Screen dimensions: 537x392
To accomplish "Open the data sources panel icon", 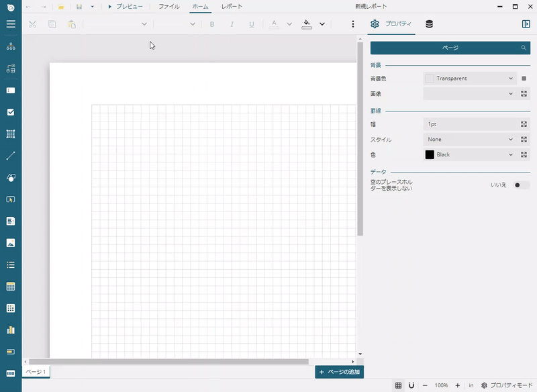I will click(429, 24).
